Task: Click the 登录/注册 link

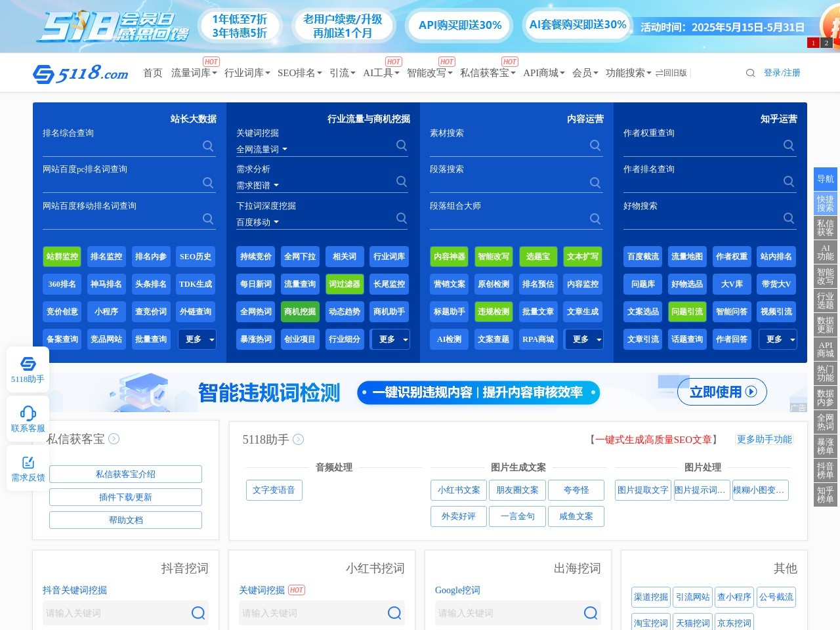Action: click(x=782, y=73)
